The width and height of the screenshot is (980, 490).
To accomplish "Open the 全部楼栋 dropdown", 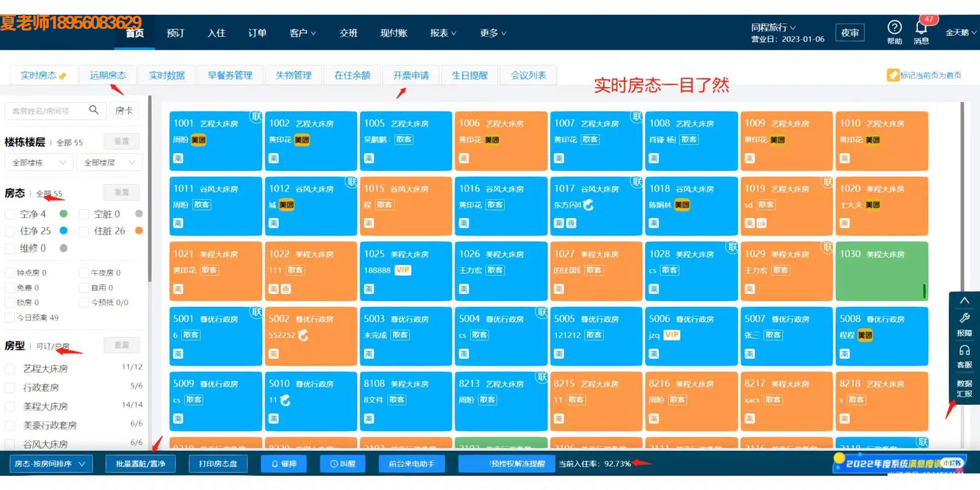I will (39, 162).
